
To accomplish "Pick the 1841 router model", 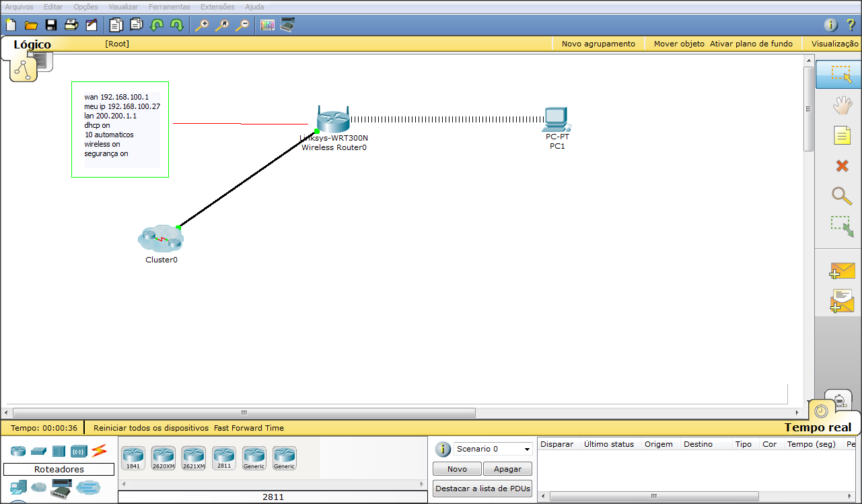I will point(133,458).
